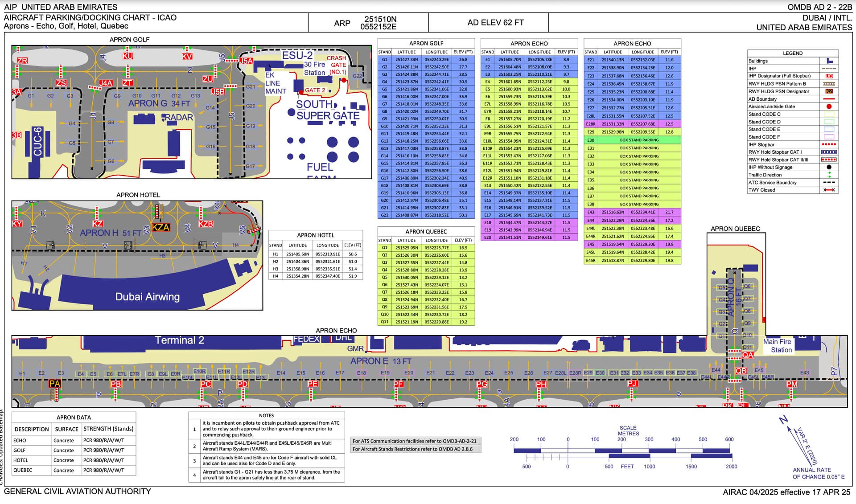Click the RWY HLDG PSN K2 legend icon

click(829, 91)
